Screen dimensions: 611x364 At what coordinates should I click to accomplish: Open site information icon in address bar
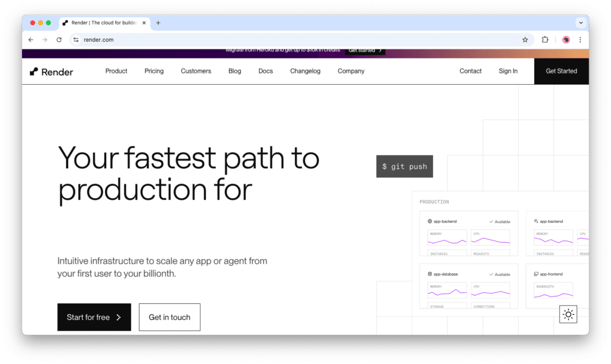point(76,40)
